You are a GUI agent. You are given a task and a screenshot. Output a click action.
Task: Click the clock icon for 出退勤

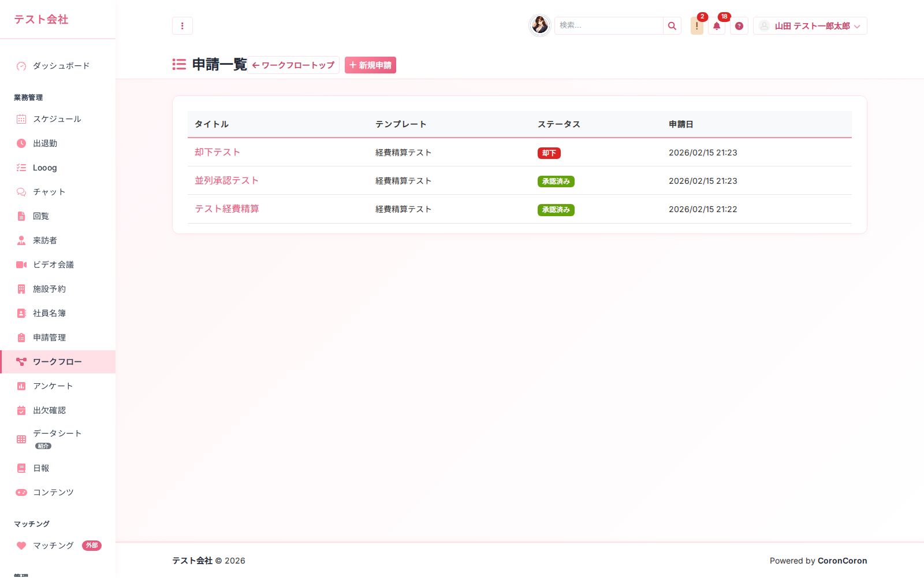[x=21, y=143]
